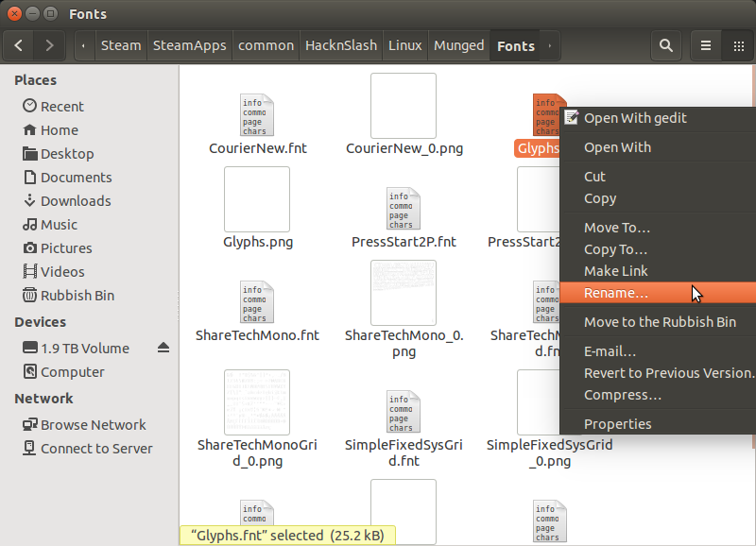Open the CourierNew.fnt file icon
The image size is (756, 546).
[x=256, y=116]
